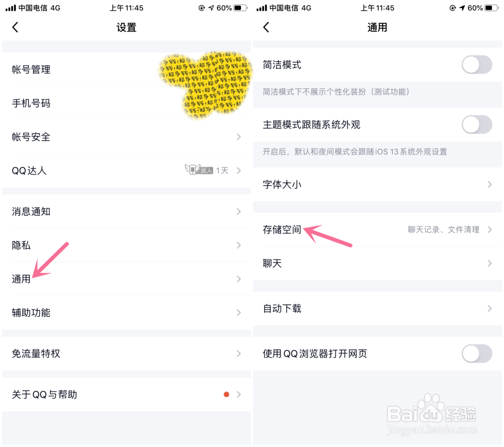504x447 pixels.
Task: Turn on 使用QQ浏览器打开网页 switch
Action: coord(477,354)
